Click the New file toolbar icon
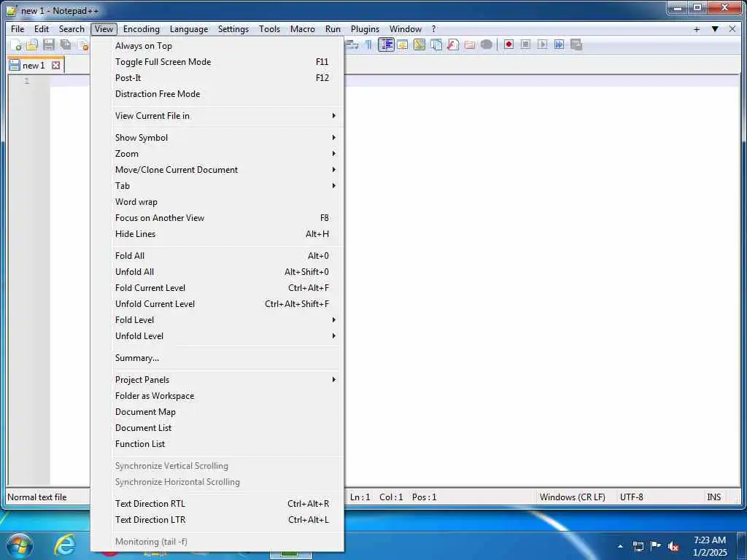The image size is (747, 560). 16,44
